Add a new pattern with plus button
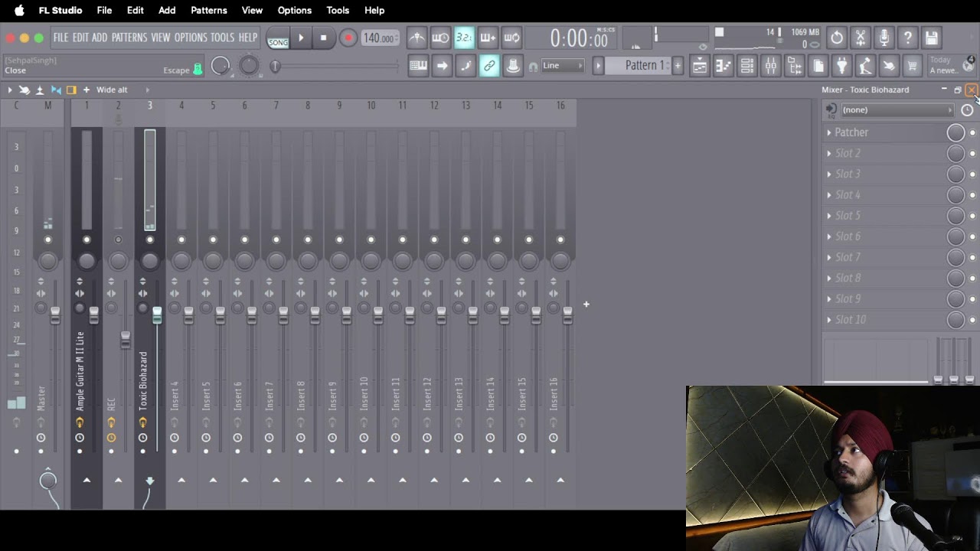Screen dimensions: 980x551 coord(678,66)
